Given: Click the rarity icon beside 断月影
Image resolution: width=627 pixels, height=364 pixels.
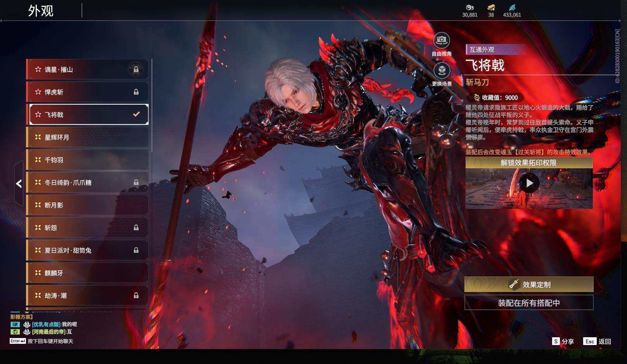Looking at the screenshot, I should click(x=38, y=205).
